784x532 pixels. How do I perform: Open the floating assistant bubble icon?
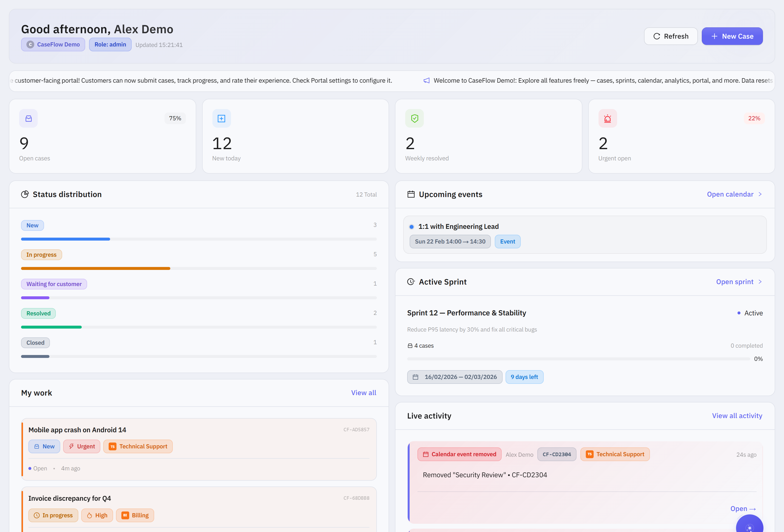click(x=749, y=523)
